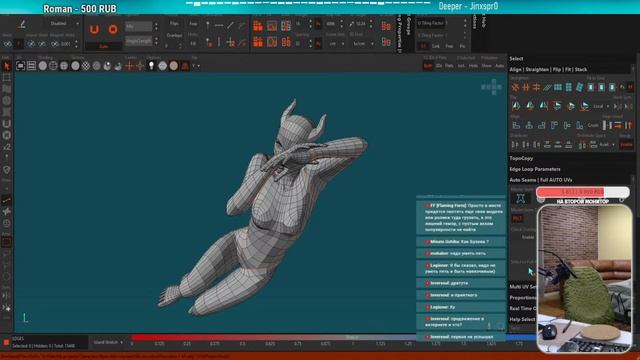Click the first Flip sailboat icon

(x=516, y=106)
